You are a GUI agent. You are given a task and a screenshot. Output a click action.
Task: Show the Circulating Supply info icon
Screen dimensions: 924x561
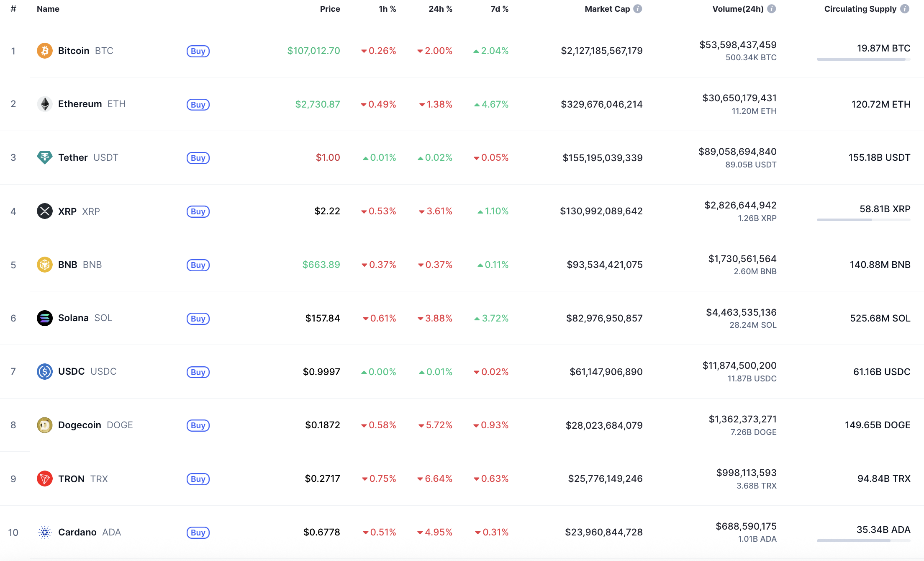904,9
